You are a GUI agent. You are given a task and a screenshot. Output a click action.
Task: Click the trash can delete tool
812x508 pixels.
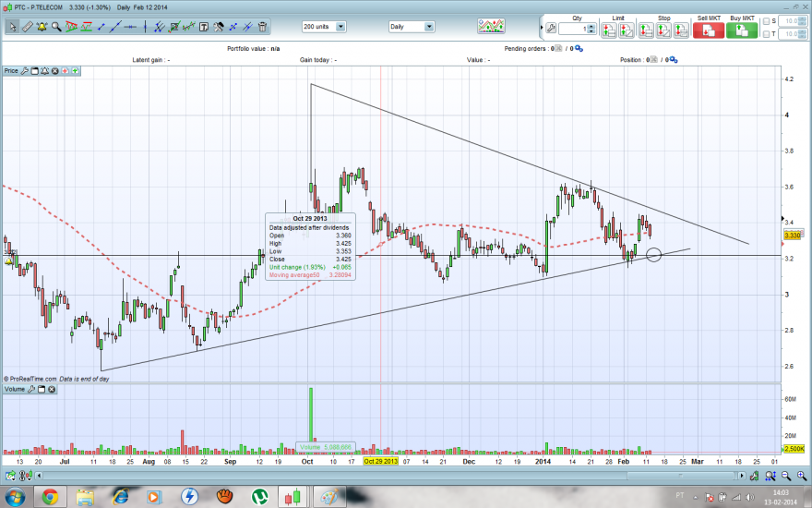coord(263,27)
